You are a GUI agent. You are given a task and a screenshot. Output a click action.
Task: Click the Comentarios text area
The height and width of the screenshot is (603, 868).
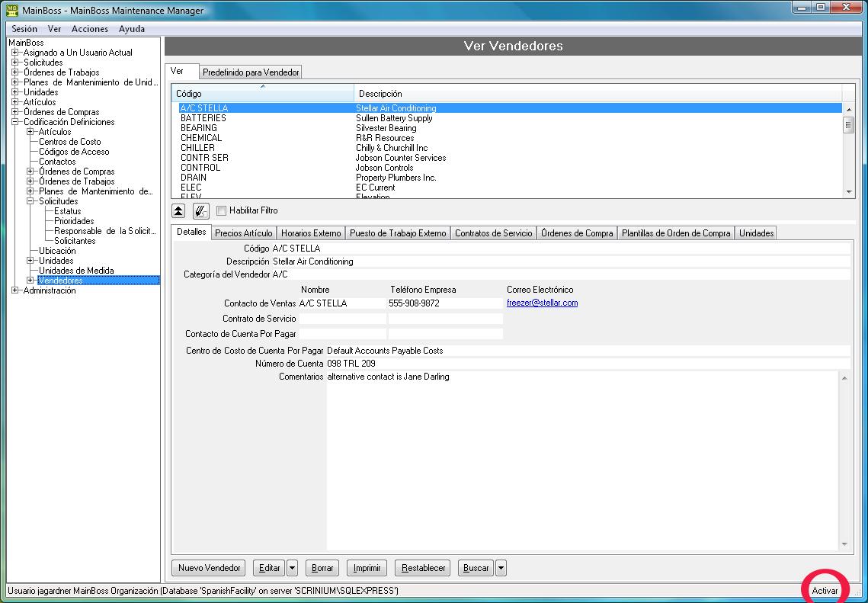point(582,460)
